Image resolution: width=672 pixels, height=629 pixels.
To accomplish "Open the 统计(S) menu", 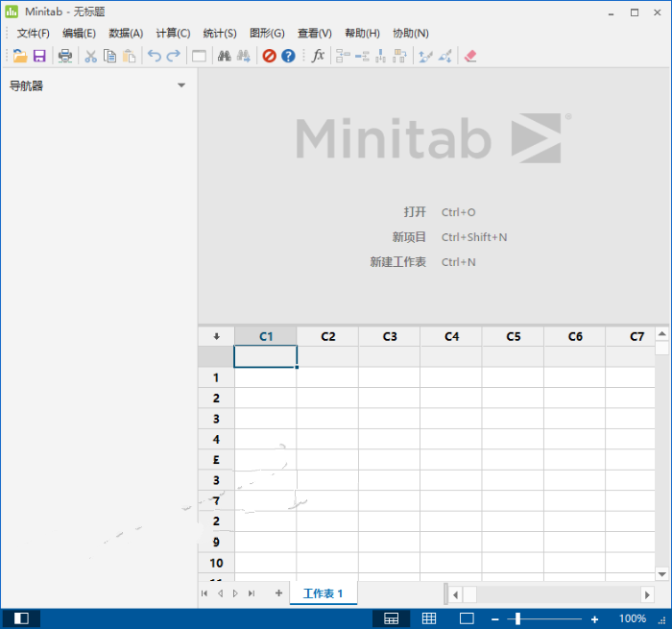I will tap(220, 33).
